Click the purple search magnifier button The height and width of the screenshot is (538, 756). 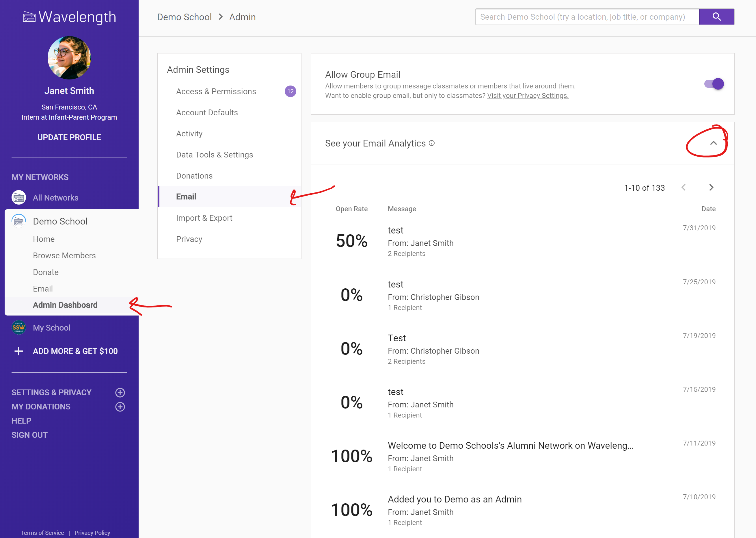[716, 17]
